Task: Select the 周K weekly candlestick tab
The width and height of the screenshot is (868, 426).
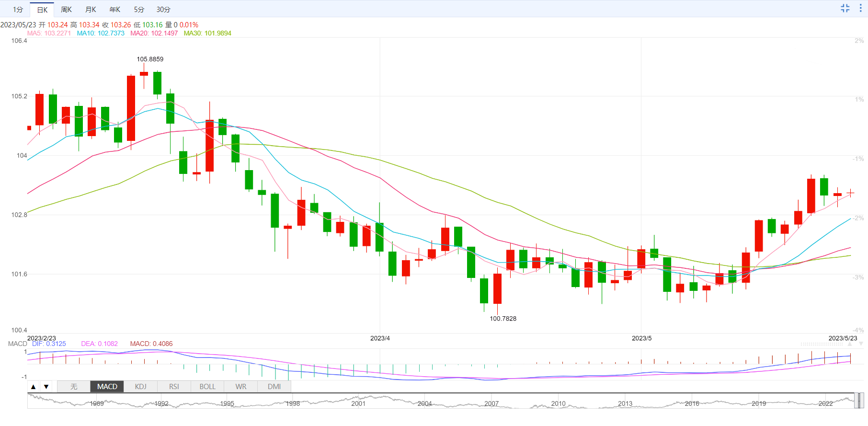Action: (x=66, y=10)
